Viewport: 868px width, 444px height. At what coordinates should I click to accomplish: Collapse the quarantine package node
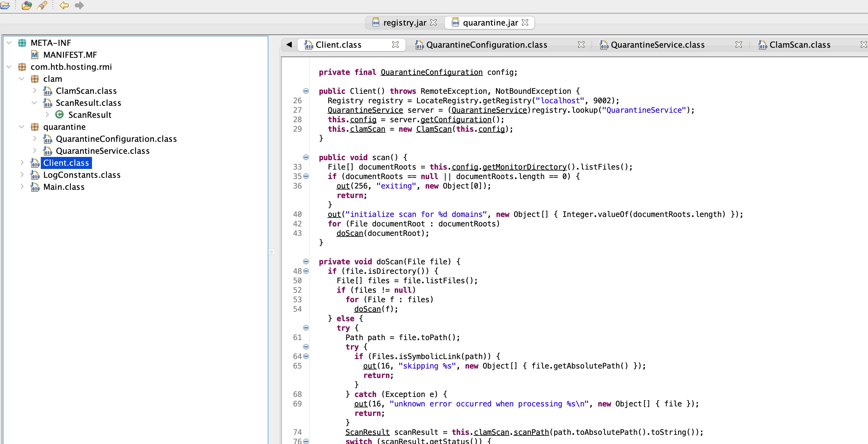pyautogui.click(x=22, y=127)
